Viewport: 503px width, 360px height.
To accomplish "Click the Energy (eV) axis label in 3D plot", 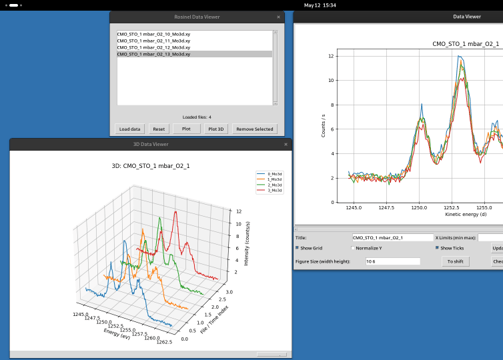I will coord(117,334).
